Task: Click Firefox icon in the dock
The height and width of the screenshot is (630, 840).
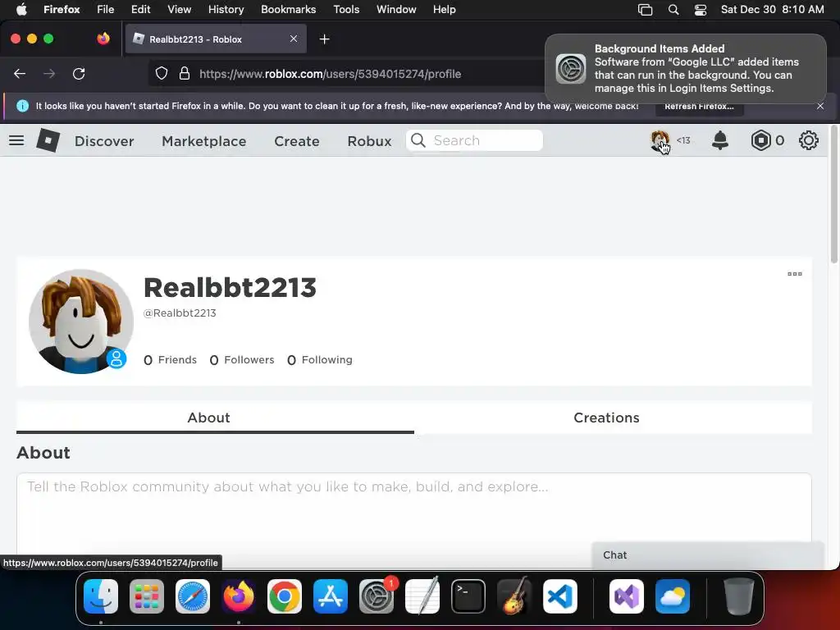Action: [239, 596]
